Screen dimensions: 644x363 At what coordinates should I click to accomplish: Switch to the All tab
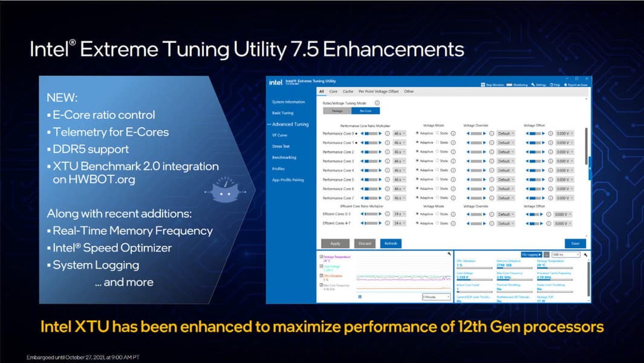coord(322,91)
